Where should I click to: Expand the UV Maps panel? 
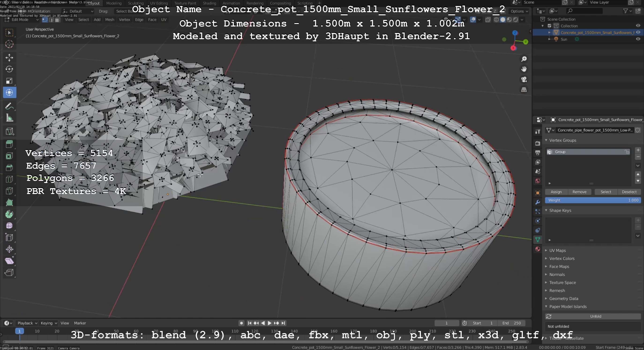(546, 251)
